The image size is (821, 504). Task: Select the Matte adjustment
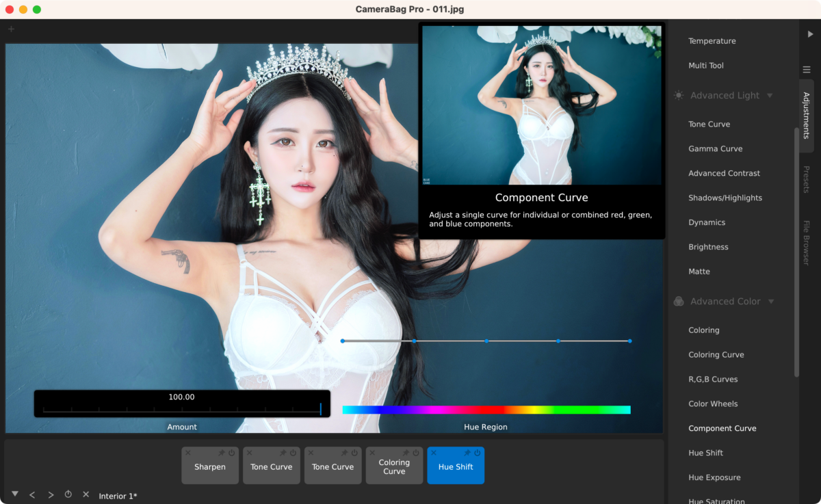(699, 272)
